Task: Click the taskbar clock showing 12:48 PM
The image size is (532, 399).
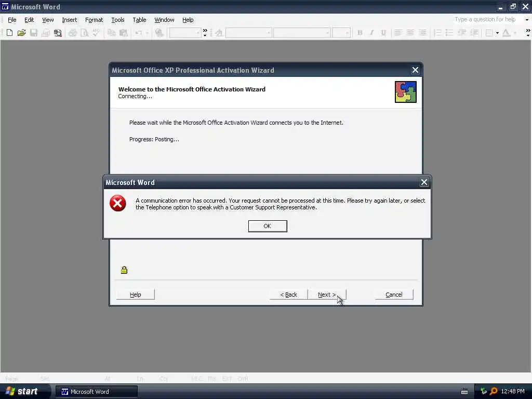Action: [513, 391]
